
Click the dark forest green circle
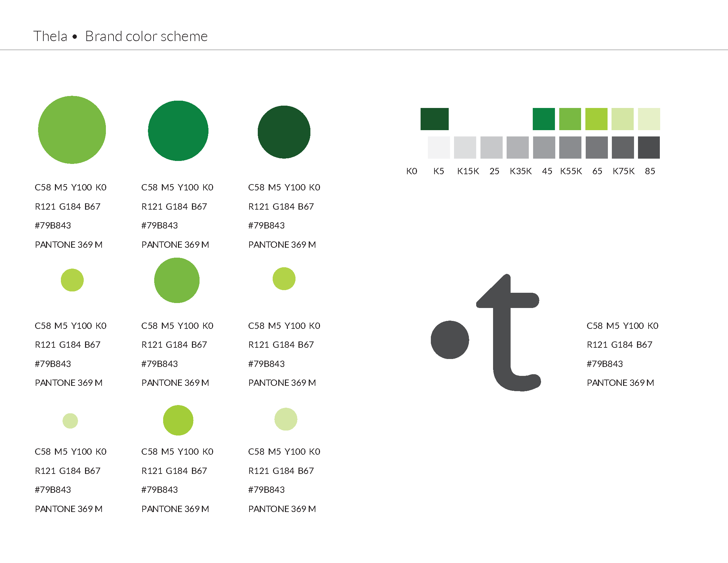pyautogui.click(x=284, y=132)
